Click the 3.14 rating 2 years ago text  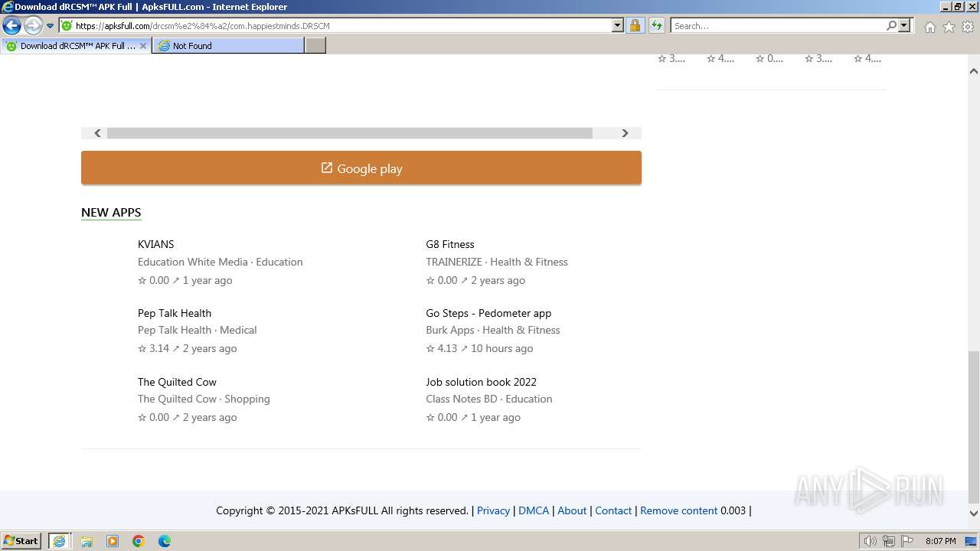click(x=188, y=348)
